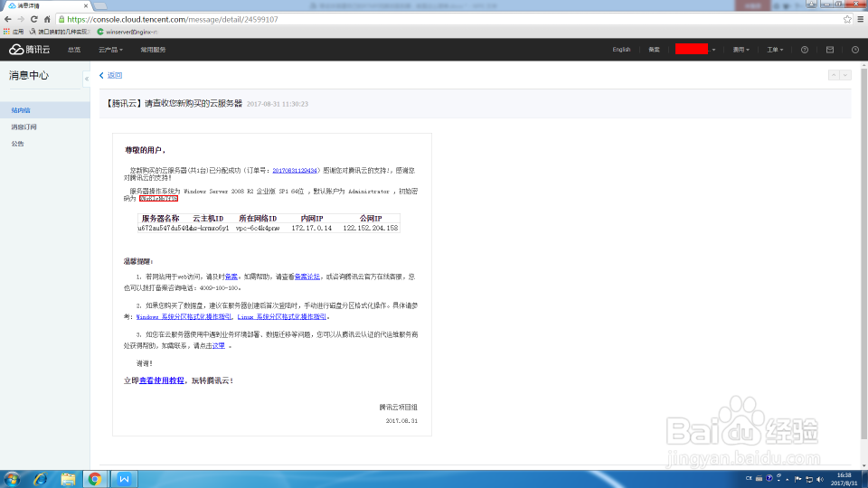This screenshot has height=488, width=868.
Task: Open the Chrome menu icon
Action: coord(860,19)
